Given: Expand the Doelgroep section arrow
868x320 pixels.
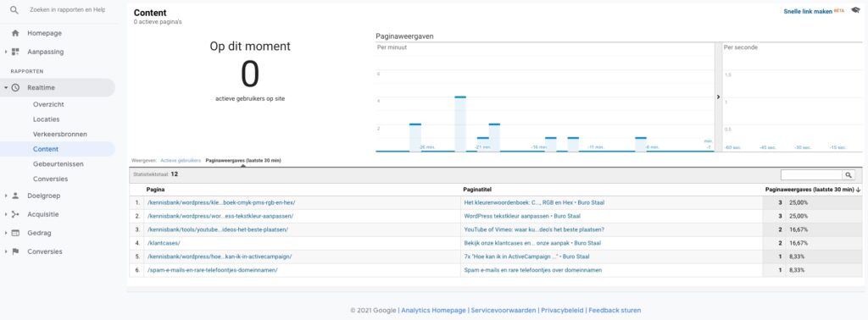Looking at the screenshot, I should pos(6,196).
